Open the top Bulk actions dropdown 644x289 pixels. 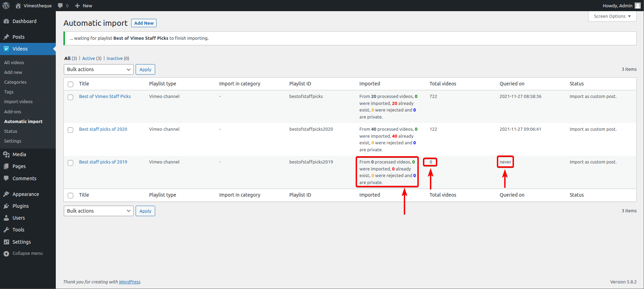click(x=99, y=69)
